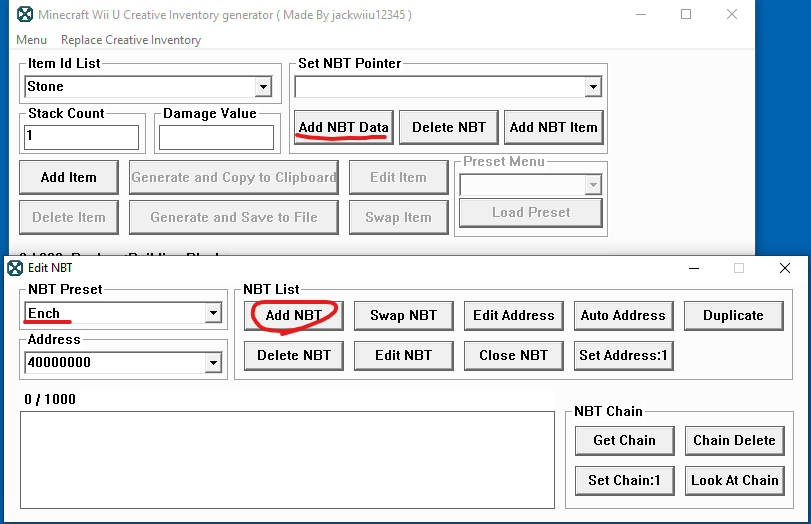Screen dimensions: 811x524
Task: Close the main Inventory generator window
Action: click(x=732, y=14)
